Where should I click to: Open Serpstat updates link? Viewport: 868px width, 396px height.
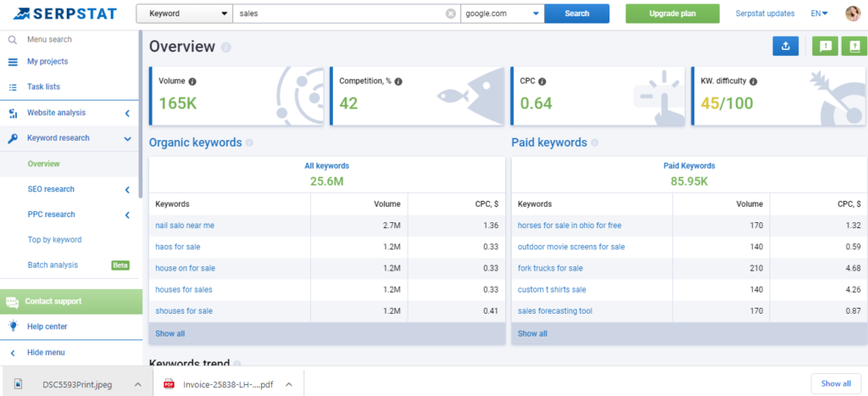coord(765,14)
